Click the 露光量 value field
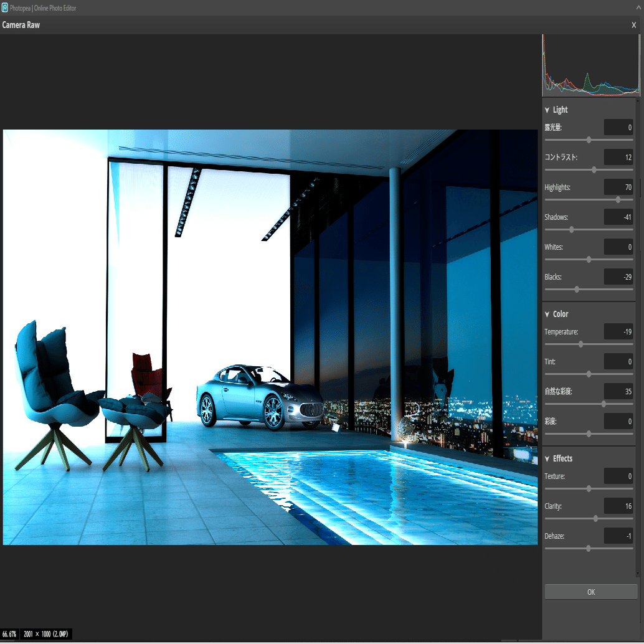The width and height of the screenshot is (644, 644). 618,127
